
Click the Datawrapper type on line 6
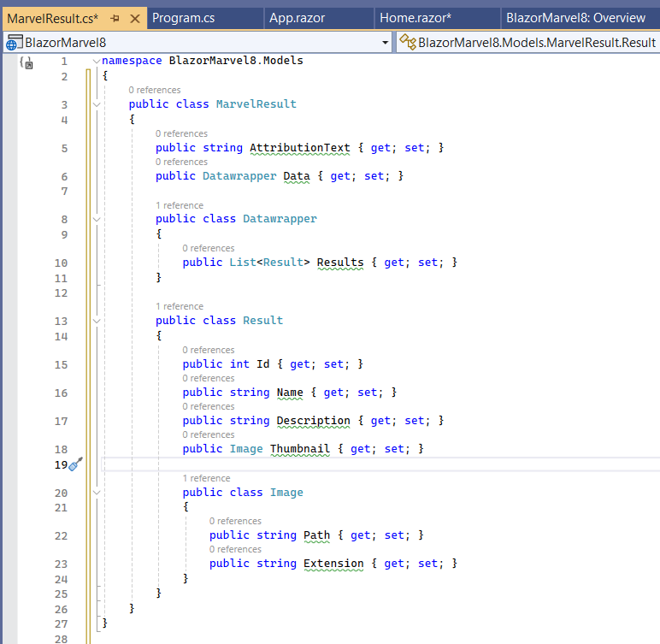239,176
